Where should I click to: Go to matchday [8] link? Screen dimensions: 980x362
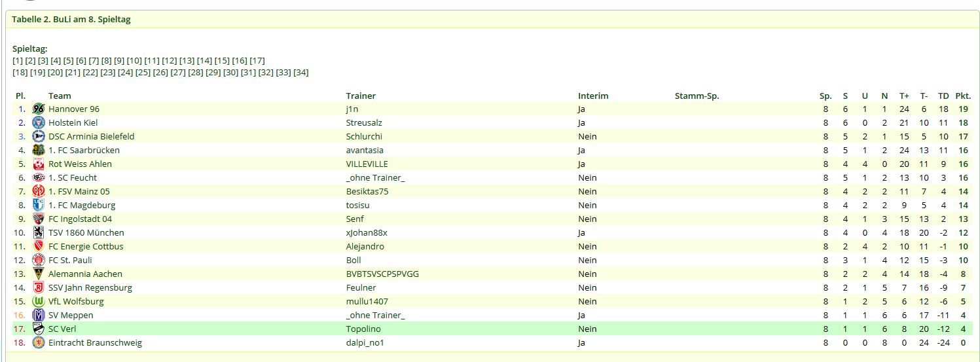pyautogui.click(x=106, y=60)
